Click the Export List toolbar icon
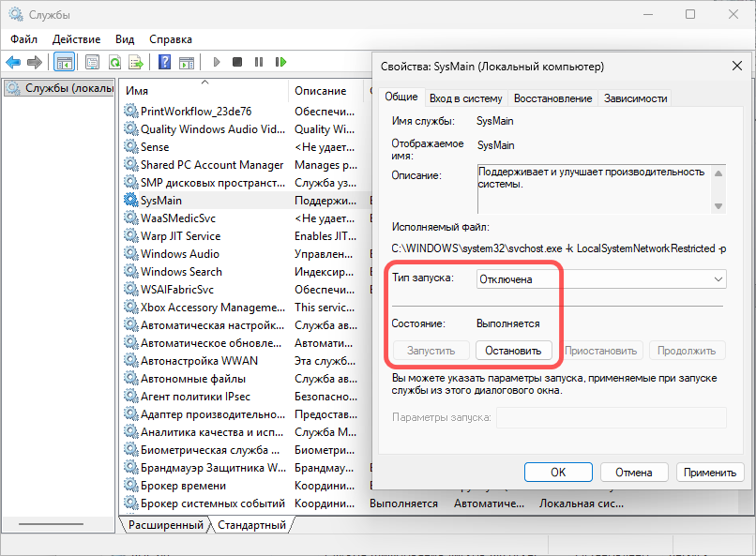This screenshot has height=556, width=756. tap(136, 62)
